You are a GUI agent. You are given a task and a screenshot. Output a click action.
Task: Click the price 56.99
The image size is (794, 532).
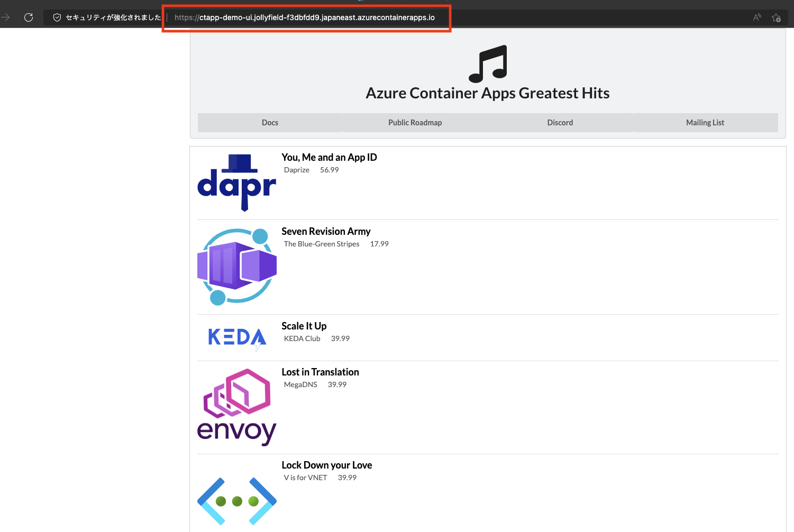point(330,170)
